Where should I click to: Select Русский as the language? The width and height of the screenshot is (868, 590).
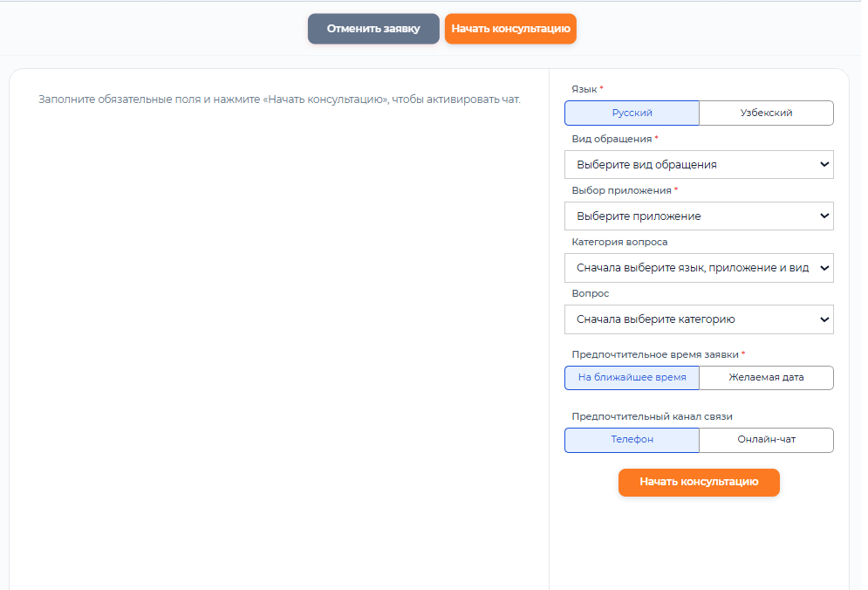click(632, 113)
